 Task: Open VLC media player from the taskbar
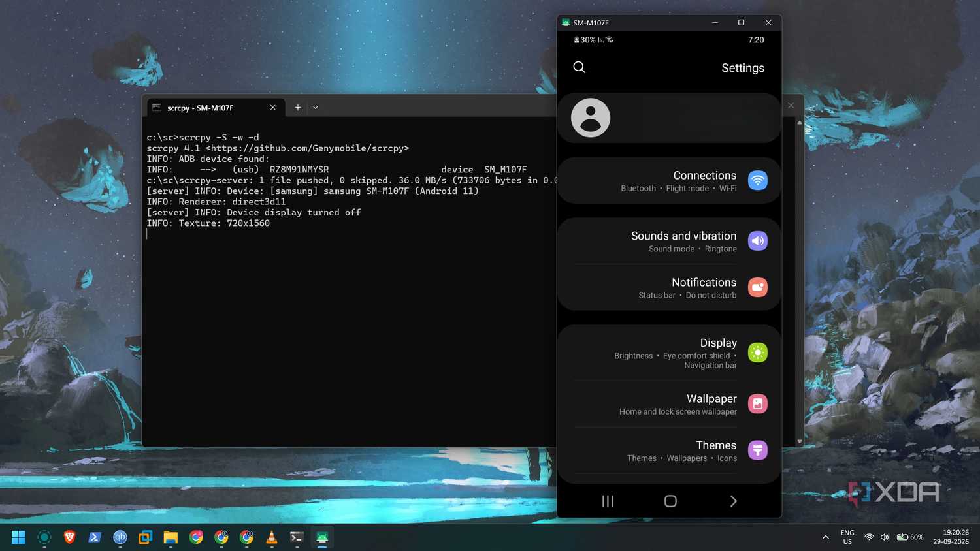(x=272, y=537)
